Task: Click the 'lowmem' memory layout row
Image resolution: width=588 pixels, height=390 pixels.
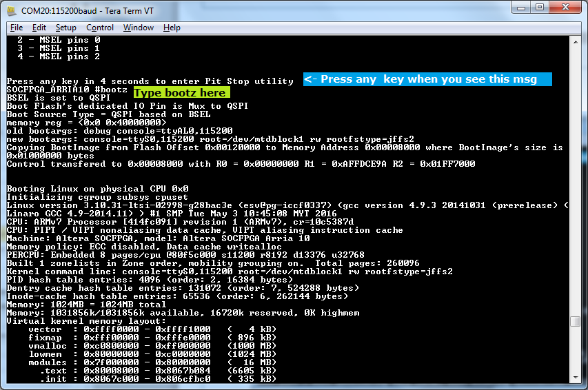Action: 152,354
